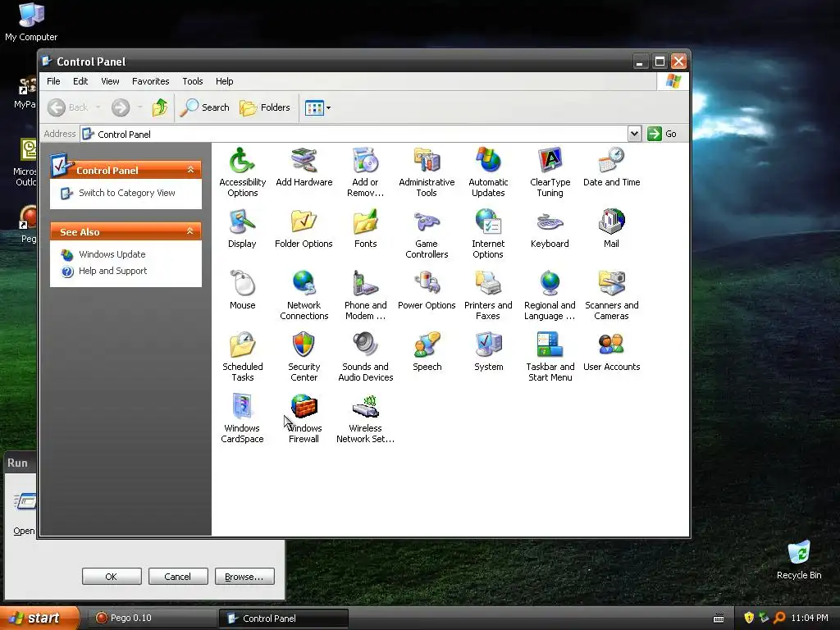Click Switch to Category View link

click(x=127, y=193)
